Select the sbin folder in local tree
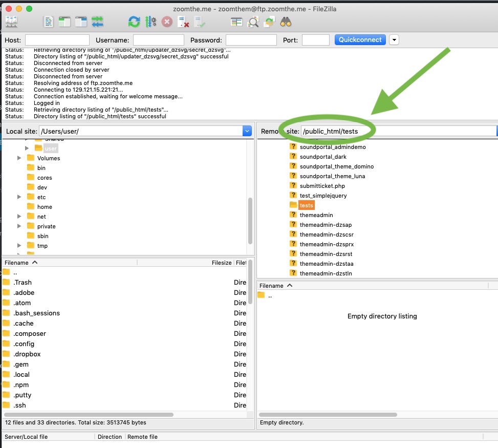 tap(43, 236)
